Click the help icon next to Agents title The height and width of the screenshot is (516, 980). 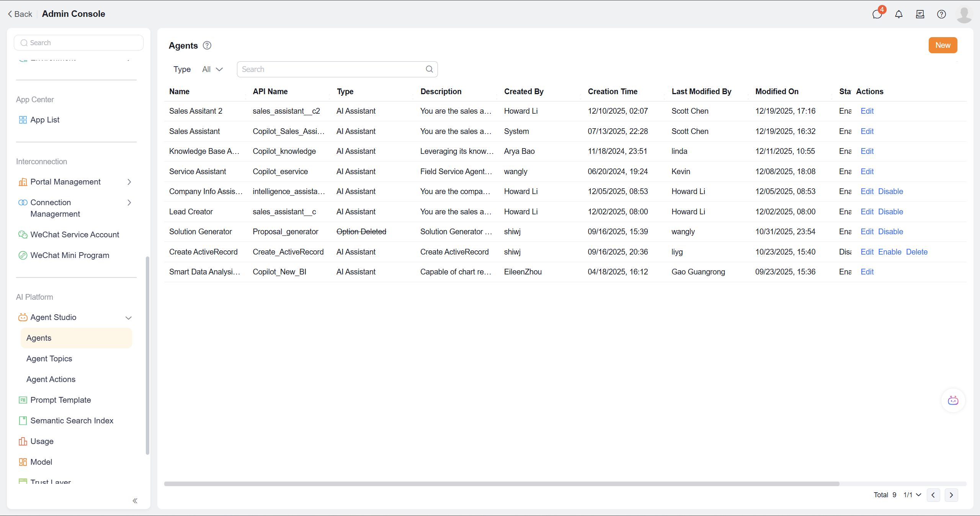(207, 46)
